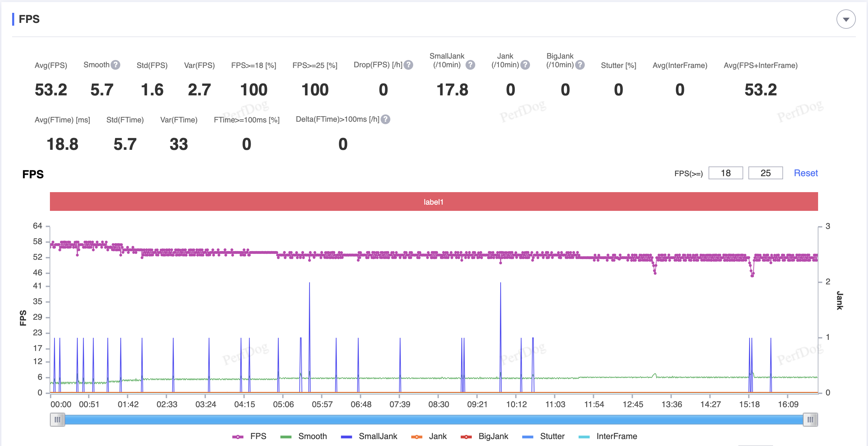The image size is (868, 446).
Task: Click the BigJank help question-mark icon
Action: click(580, 65)
